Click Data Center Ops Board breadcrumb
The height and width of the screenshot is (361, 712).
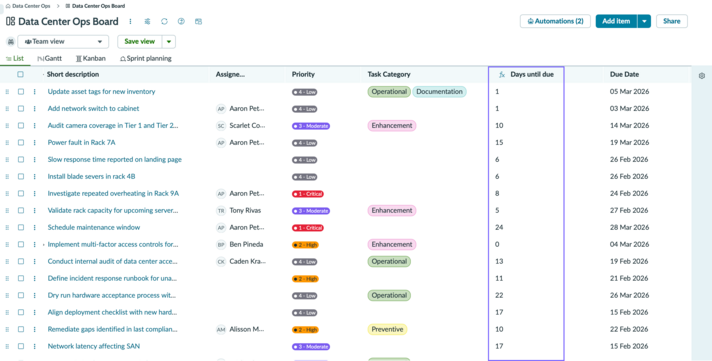pyautogui.click(x=99, y=6)
